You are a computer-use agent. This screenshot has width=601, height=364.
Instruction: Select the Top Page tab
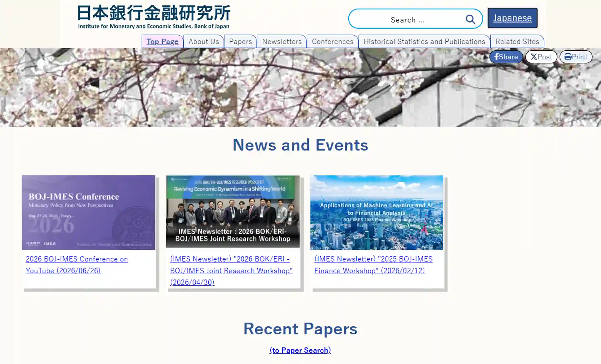tap(162, 41)
